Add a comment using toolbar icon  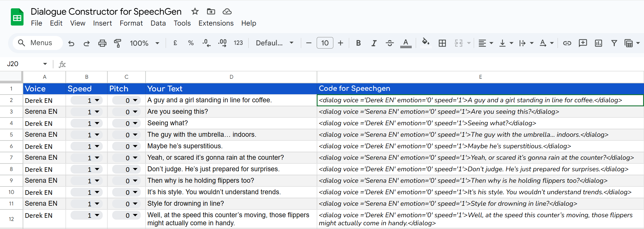coord(583,43)
